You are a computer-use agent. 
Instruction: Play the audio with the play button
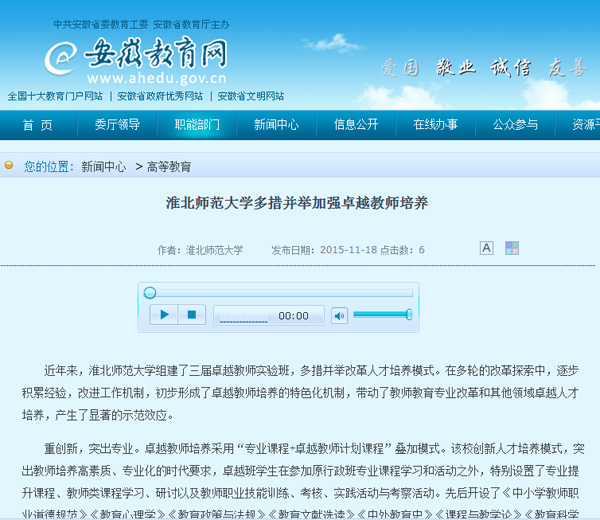pyautogui.click(x=164, y=315)
